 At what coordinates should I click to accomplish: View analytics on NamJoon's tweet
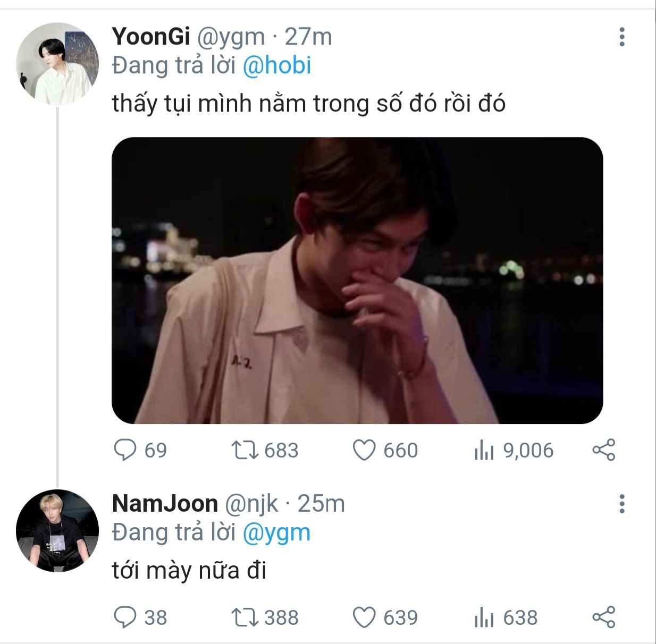click(x=484, y=617)
